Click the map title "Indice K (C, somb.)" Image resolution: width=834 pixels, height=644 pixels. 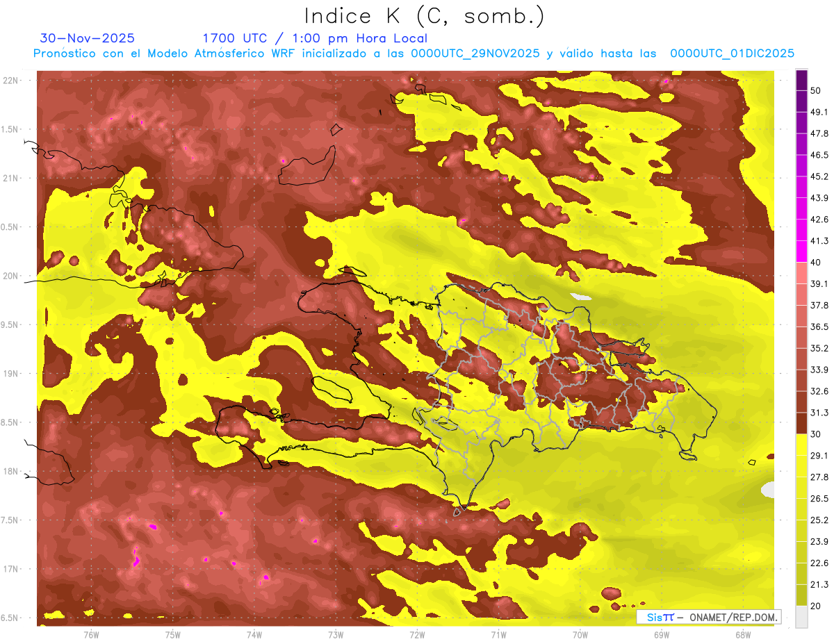click(425, 16)
